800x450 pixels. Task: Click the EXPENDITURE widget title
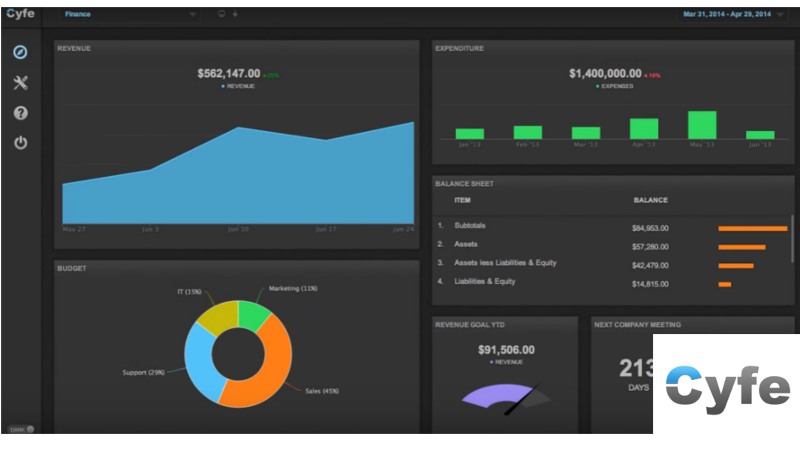click(460, 47)
